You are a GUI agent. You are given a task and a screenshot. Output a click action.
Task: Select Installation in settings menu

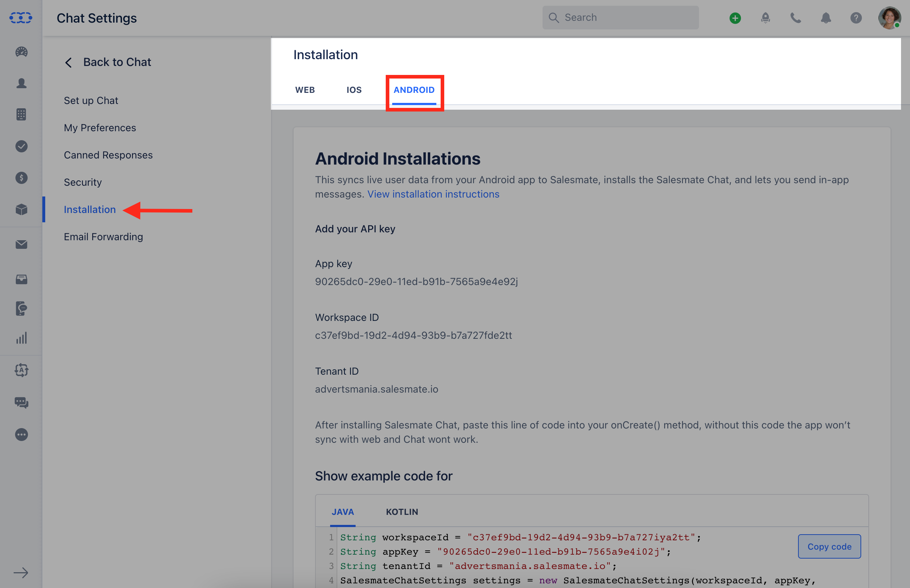click(89, 210)
